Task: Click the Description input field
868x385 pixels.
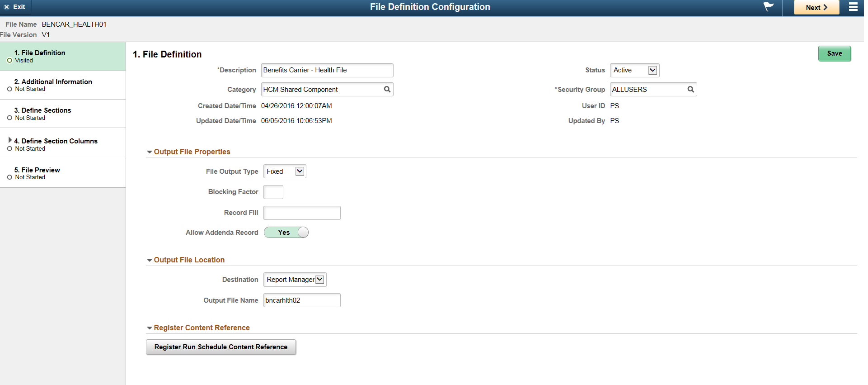Action: click(327, 70)
